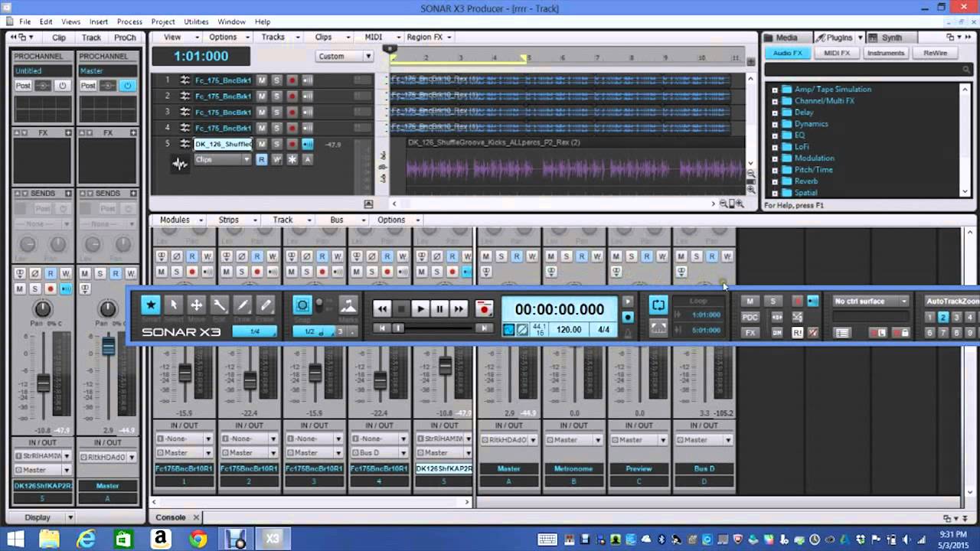Open the Custom track control dropdown
The width and height of the screenshot is (980, 551).
[x=345, y=56]
